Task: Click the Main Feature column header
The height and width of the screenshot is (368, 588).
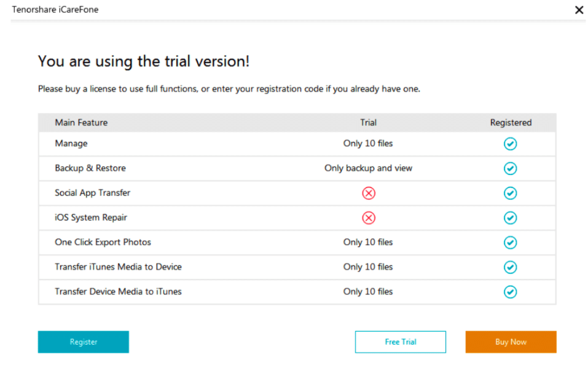Action: click(81, 122)
